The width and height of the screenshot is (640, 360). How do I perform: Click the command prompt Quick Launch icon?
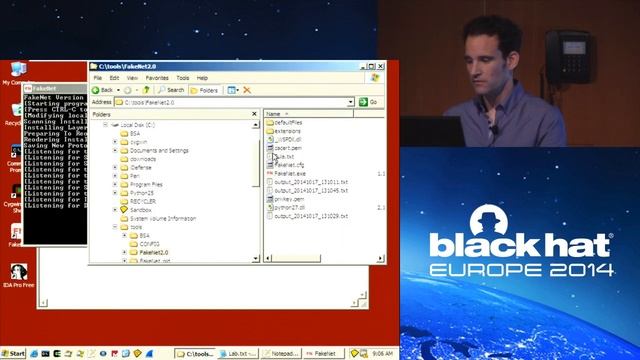(x=45, y=353)
